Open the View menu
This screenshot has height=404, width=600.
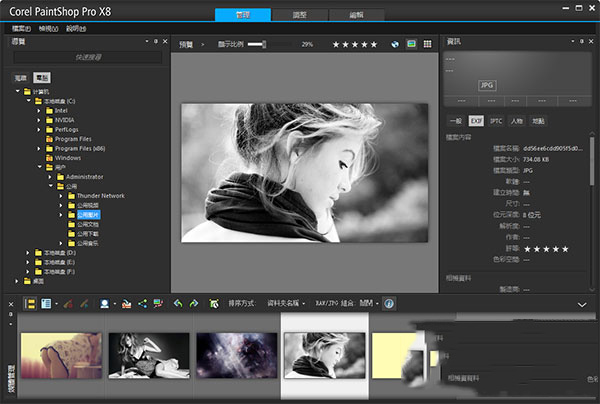48,28
